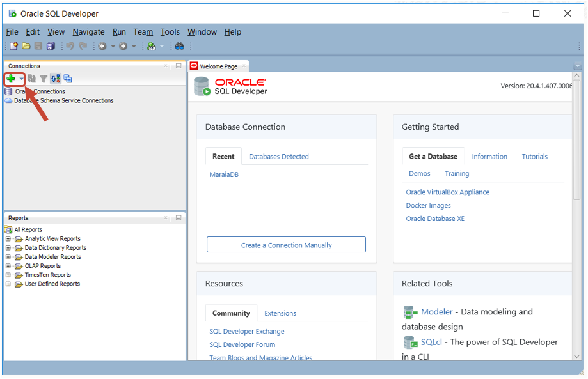The height and width of the screenshot is (379, 588).
Task: Select the Refresh icon in Connections panel
Action: (x=31, y=79)
